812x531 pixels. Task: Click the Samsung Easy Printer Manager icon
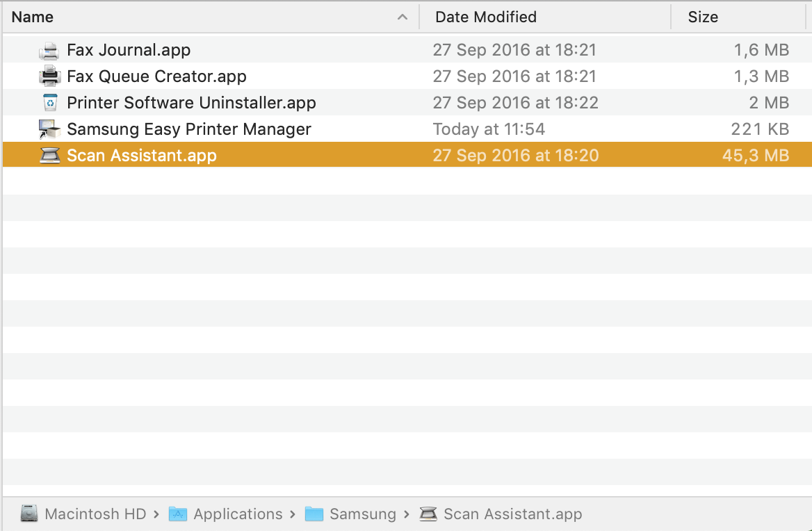pos(50,129)
